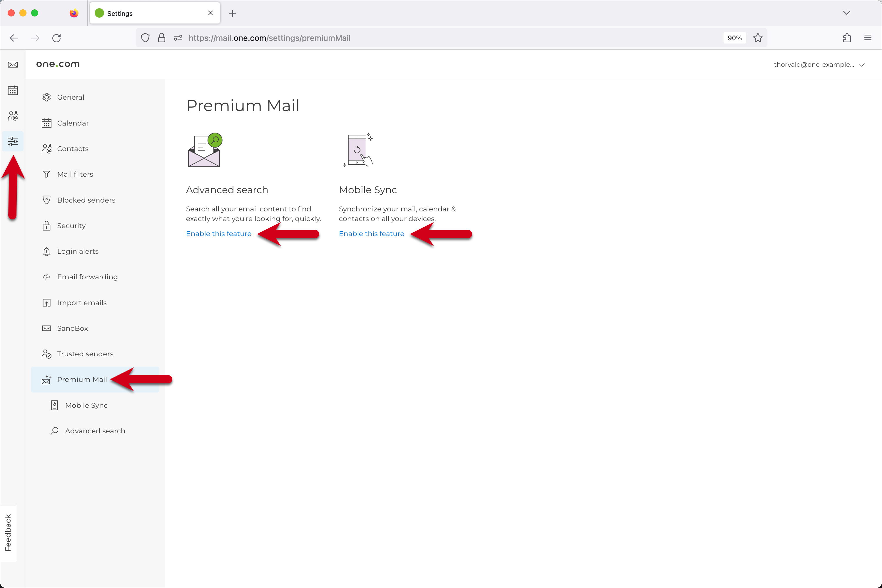Click the 90% zoom indicator
882x588 pixels.
coord(734,38)
